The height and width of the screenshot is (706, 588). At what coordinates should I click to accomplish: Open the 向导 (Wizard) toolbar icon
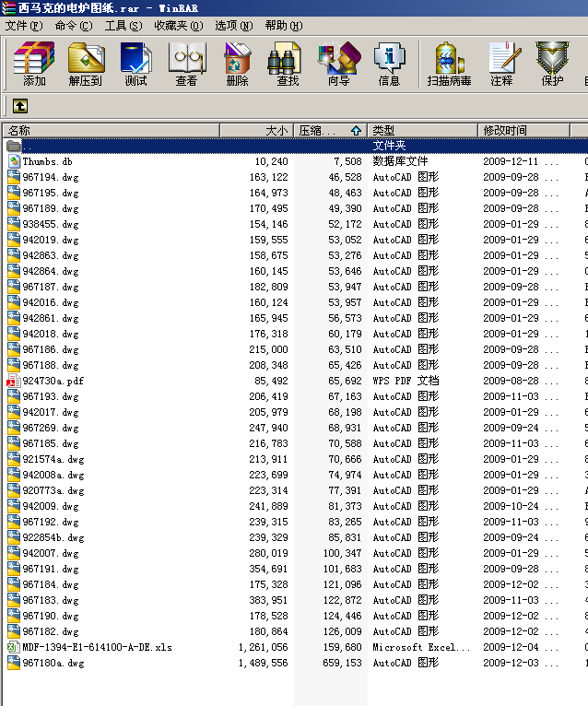click(338, 64)
